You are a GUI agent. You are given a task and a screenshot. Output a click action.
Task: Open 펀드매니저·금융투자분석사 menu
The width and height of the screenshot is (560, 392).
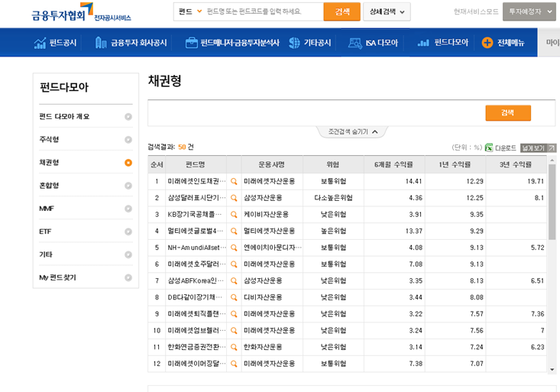click(x=232, y=43)
